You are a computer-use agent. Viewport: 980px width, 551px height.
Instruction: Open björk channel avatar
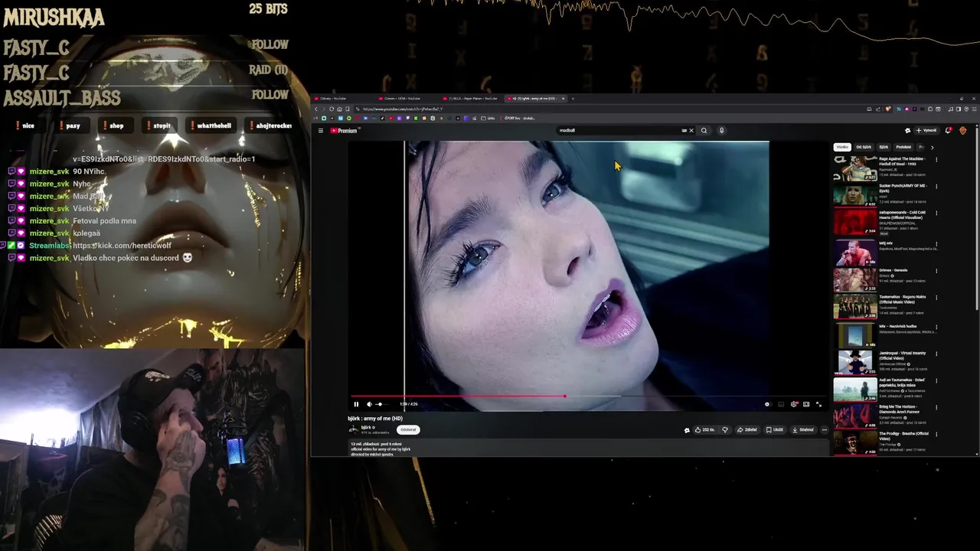pos(354,429)
